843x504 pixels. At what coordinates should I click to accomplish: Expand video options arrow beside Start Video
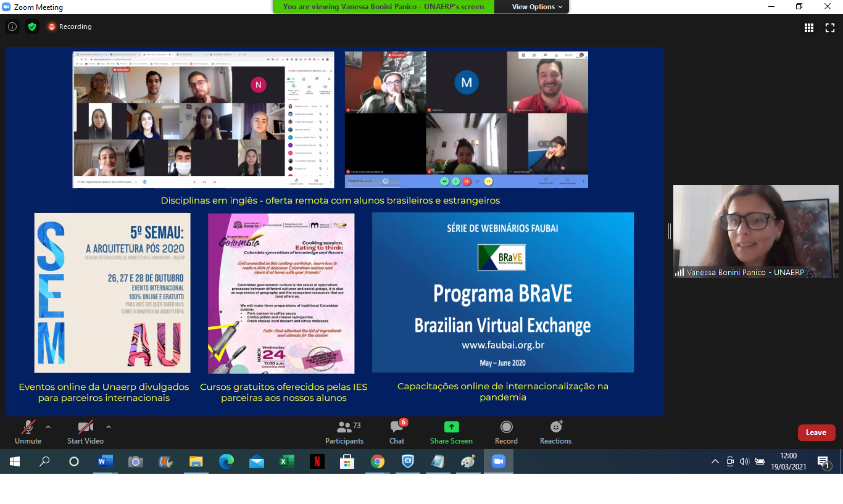tap(109, 427)
